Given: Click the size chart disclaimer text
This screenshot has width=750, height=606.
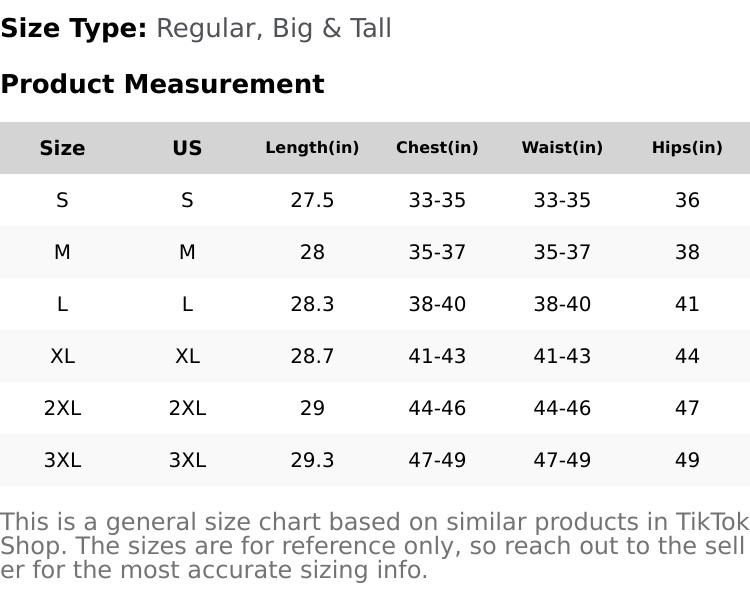Looking at the screenshot, I should pos(374,546).
